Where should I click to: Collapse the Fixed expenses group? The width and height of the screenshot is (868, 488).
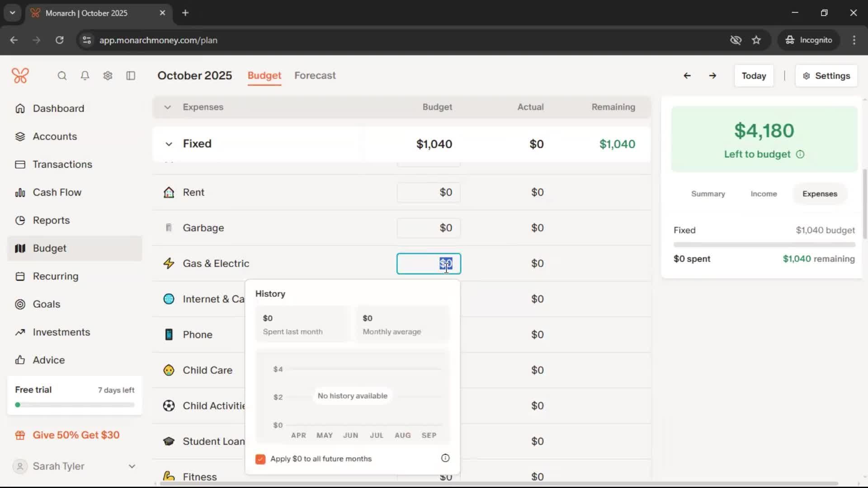pyautogui.click(x=169, y=144)
